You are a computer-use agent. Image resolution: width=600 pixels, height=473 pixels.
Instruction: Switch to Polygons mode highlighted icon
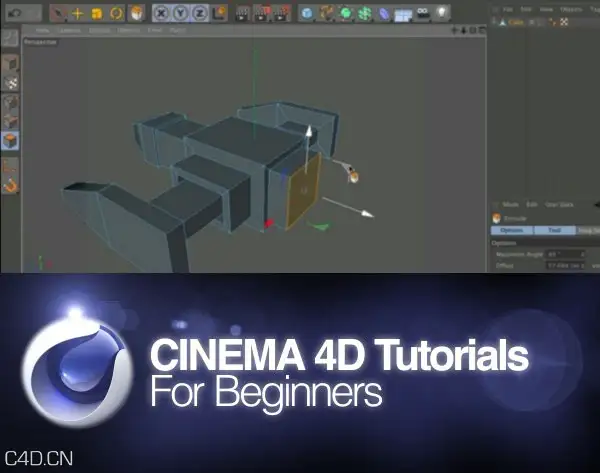10,141
